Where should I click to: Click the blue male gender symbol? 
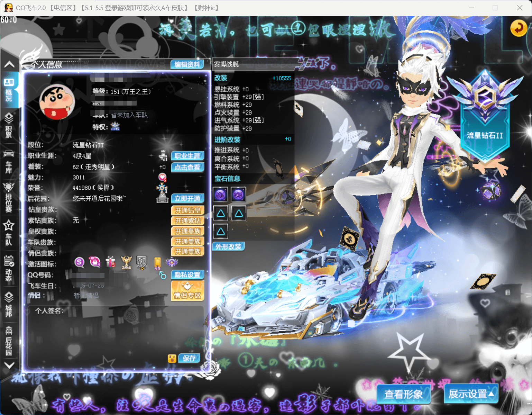(163, 276)
